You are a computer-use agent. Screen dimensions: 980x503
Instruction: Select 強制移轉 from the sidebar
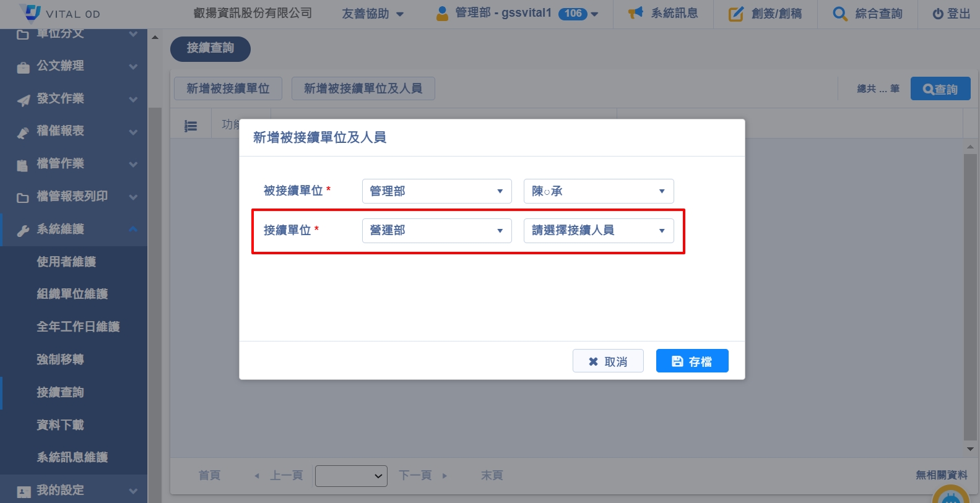point(60,359)
